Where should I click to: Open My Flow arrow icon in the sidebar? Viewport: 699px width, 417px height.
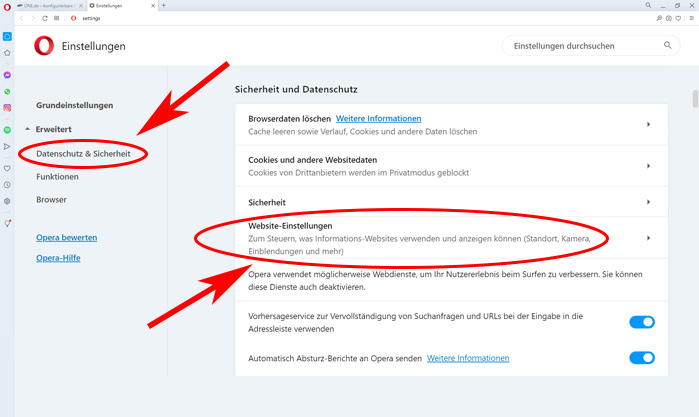[7, 146]
